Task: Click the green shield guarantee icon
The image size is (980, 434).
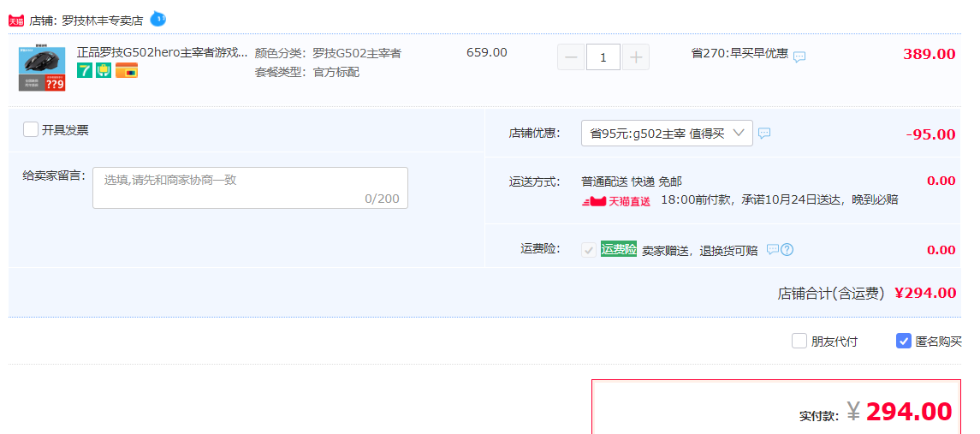Action: tap(103, 71)
